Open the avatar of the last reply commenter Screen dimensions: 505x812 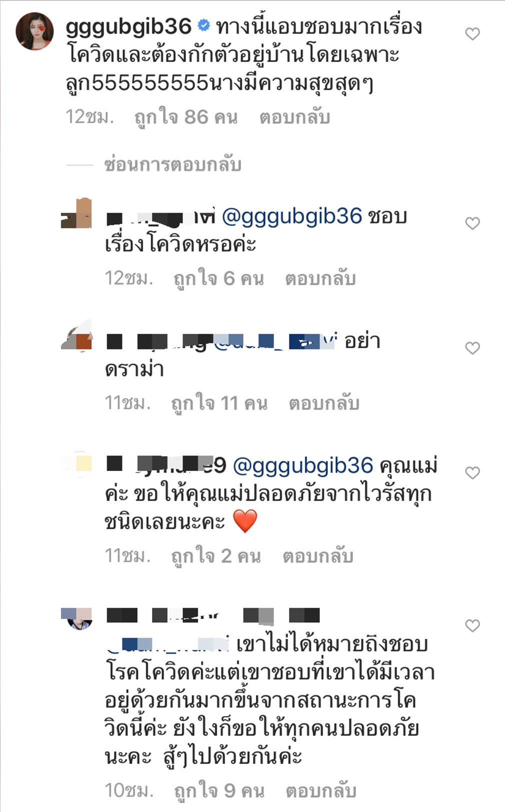76,618
